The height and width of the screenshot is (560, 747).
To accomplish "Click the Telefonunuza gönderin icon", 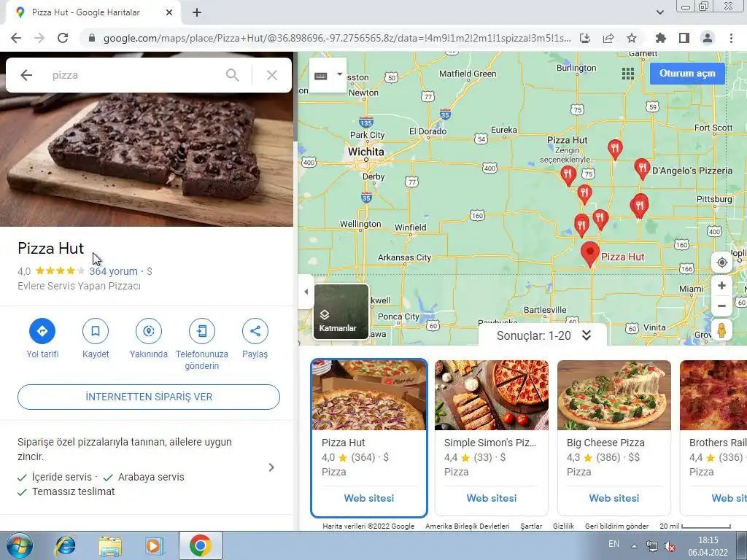I will 202,331.
